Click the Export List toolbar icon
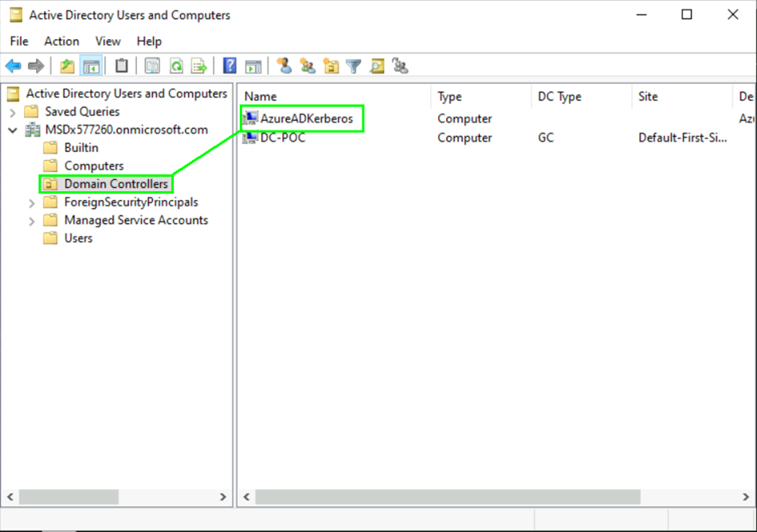The height and width of the screenshot is (532, 757). pos(199,66)
